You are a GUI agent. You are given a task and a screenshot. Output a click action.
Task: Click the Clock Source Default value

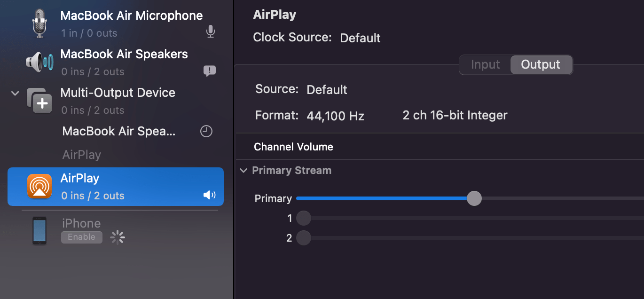(x=360, y=38)
